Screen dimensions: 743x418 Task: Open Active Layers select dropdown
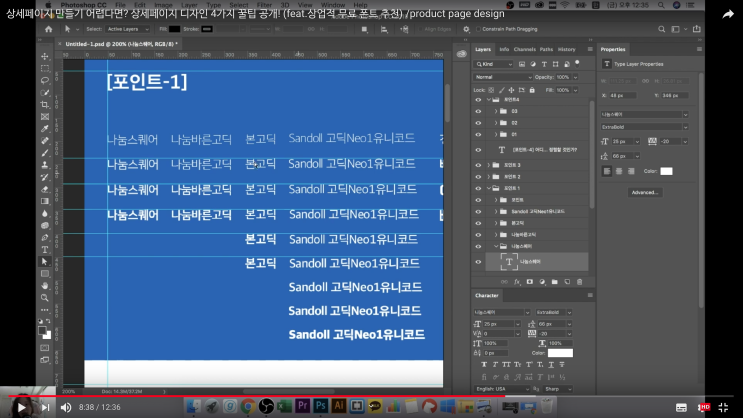click(127, 29)
